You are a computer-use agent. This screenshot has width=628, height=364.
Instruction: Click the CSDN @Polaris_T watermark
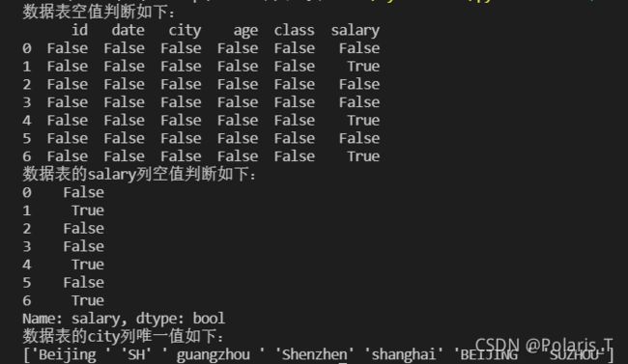click(x=544, y=345)
